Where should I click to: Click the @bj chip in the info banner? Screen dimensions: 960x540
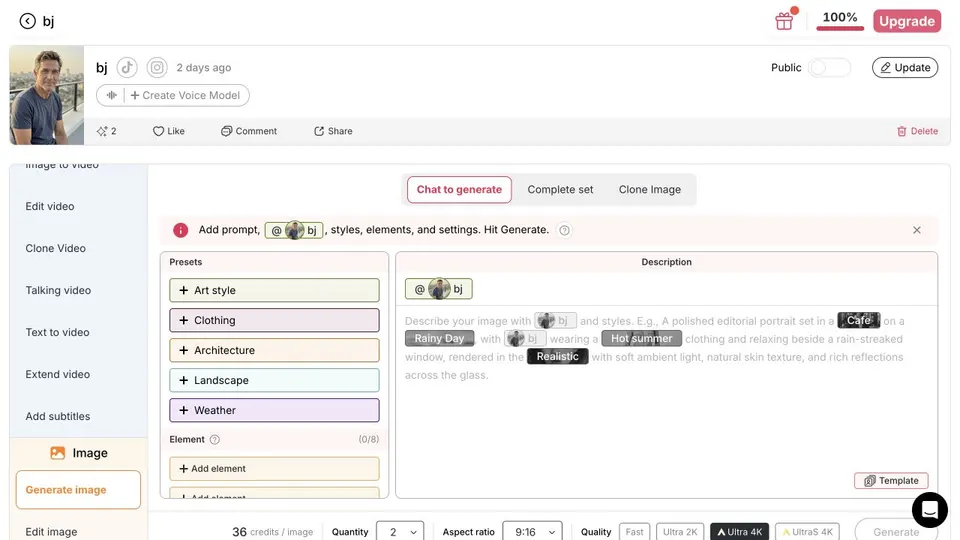click(294, 230)
